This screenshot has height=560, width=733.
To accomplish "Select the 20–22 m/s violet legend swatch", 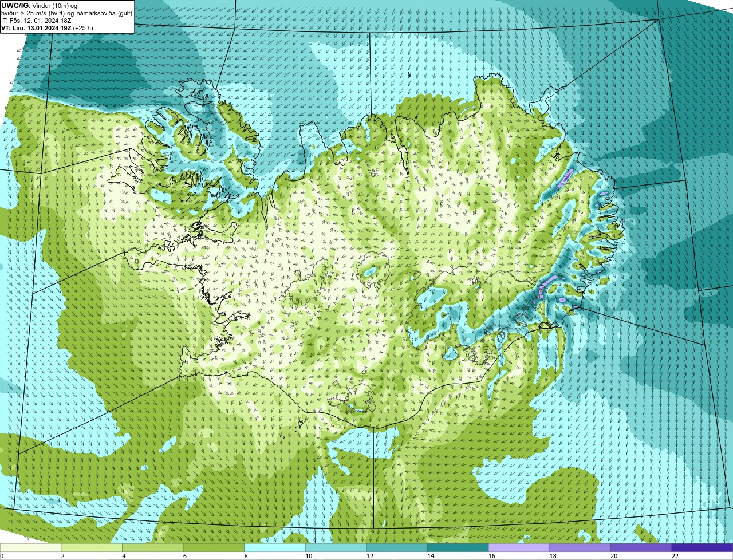I will 641,547.
